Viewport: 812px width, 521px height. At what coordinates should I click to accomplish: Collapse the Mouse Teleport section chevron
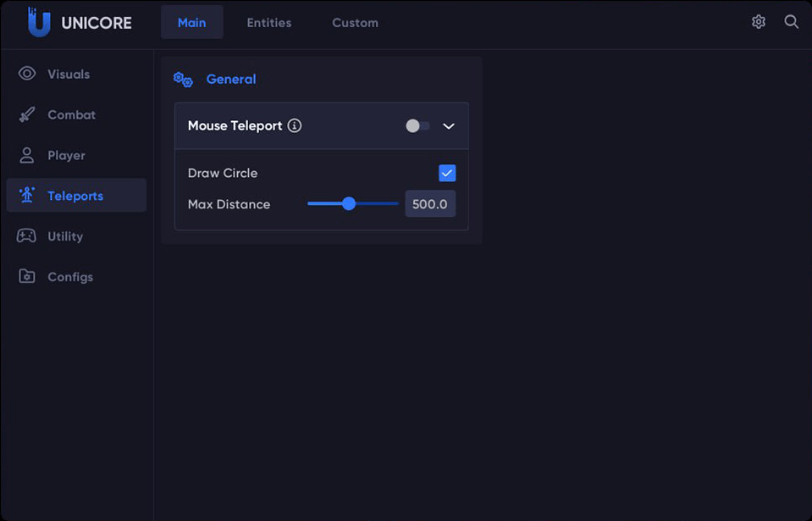(x=448, y=125)
